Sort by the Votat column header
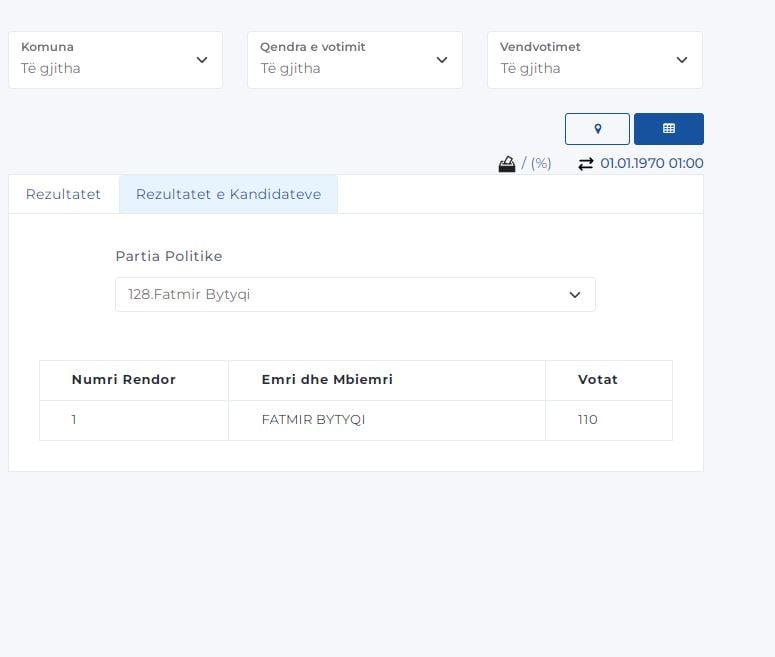 [x=598, y=380]
